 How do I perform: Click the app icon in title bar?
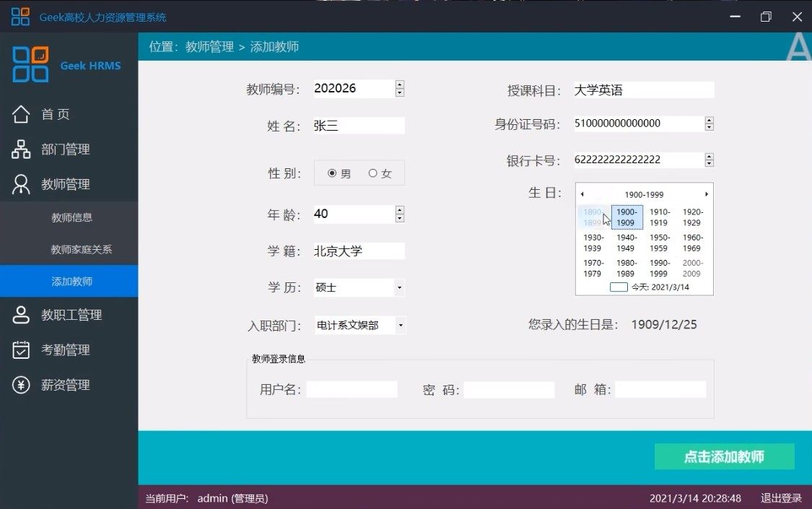tap(20, 17)
